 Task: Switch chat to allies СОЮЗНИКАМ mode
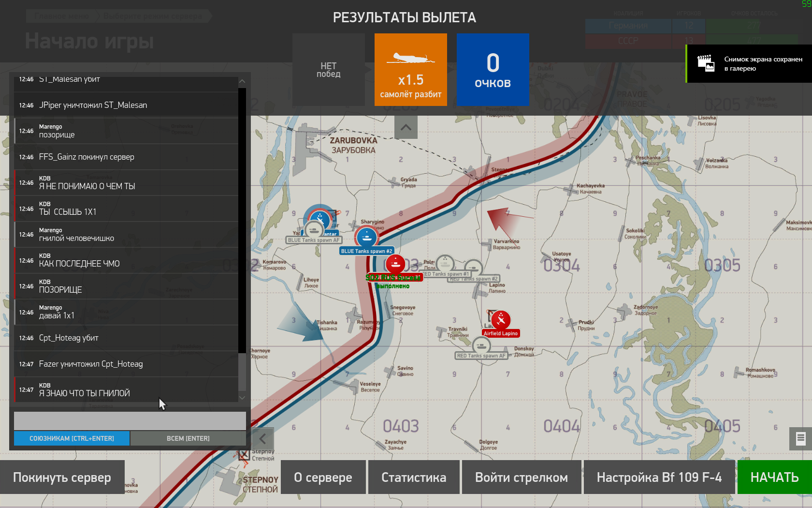point(72,438)
